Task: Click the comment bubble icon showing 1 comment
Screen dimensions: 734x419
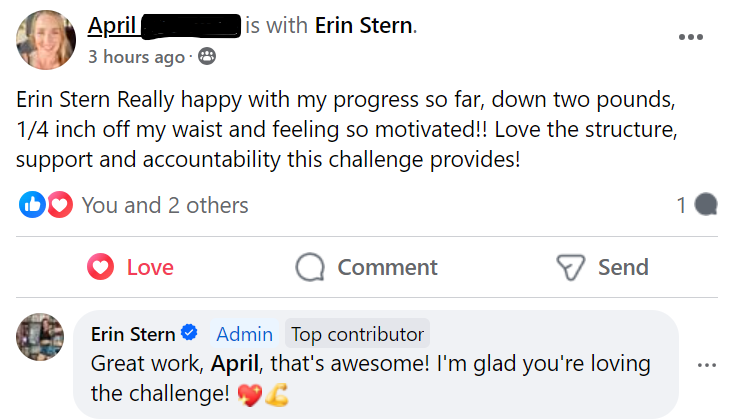Action: coord(705,205)
